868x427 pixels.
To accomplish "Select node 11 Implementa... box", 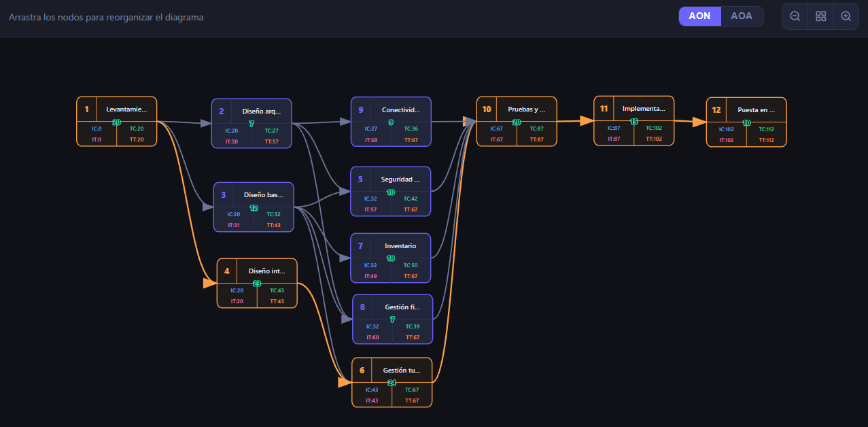I will (634, 120).
